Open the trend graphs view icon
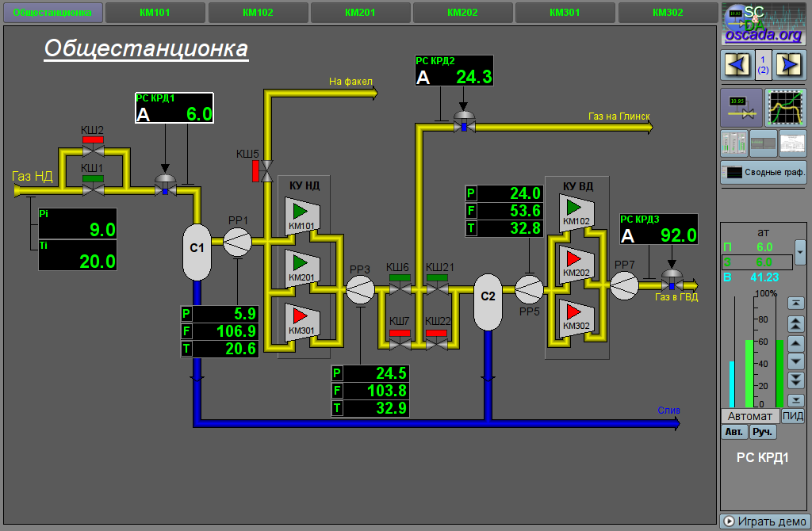Screen dimensions: 812x531 point(786,108)
